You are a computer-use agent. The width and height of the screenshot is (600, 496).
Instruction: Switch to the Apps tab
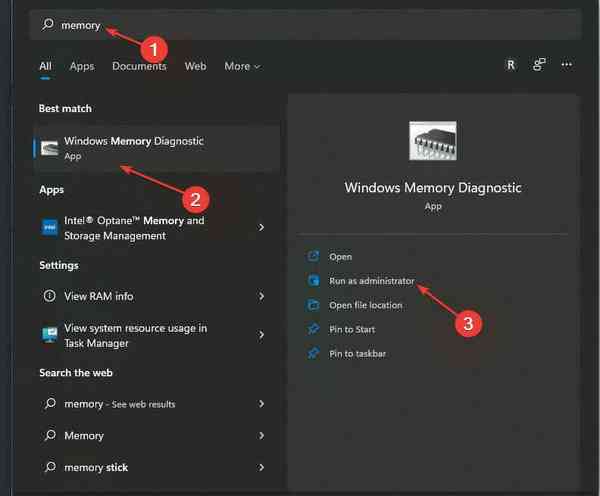pyautogui.click(x=82, y=66)
